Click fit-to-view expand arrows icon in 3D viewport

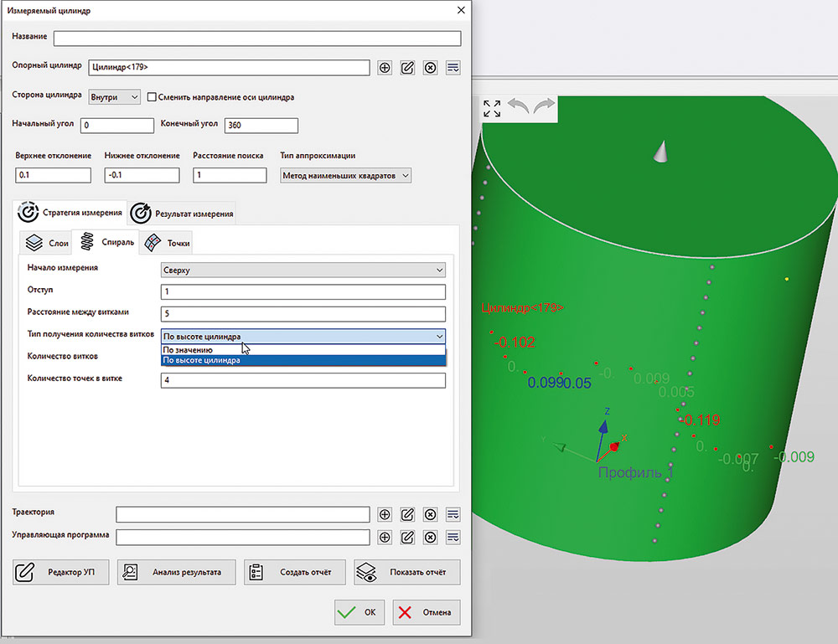(492, 108)
